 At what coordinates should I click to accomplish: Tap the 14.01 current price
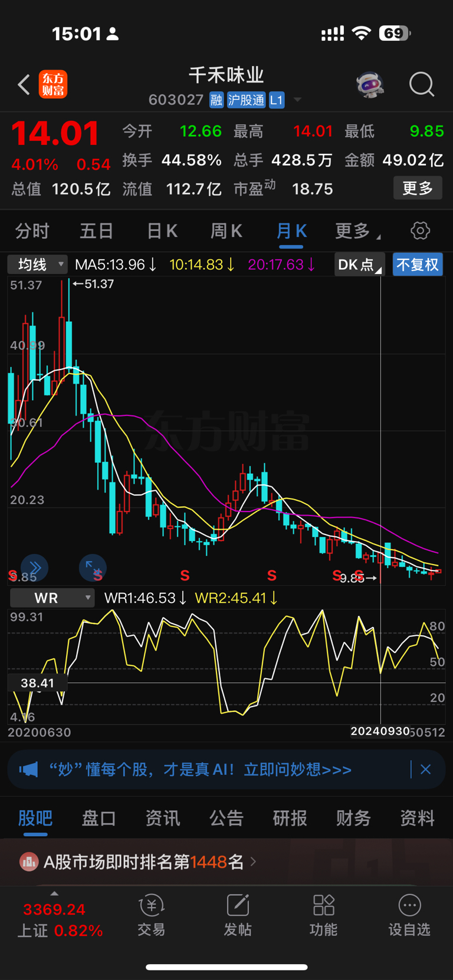click(x=55, y=133)
